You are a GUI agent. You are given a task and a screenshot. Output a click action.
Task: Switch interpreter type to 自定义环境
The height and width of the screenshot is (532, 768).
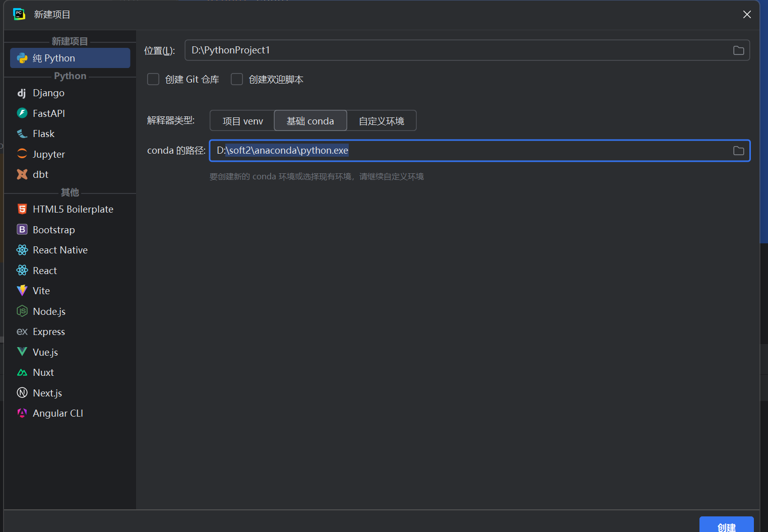click(381, 121)
